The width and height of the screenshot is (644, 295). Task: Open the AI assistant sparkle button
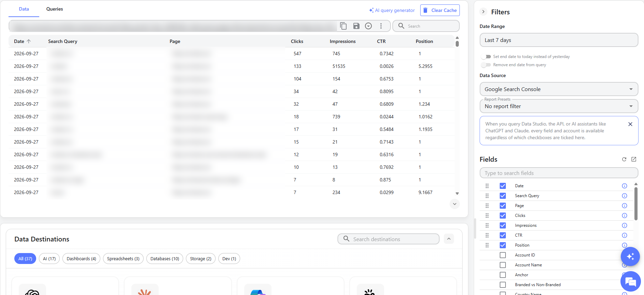click(630, 256)
